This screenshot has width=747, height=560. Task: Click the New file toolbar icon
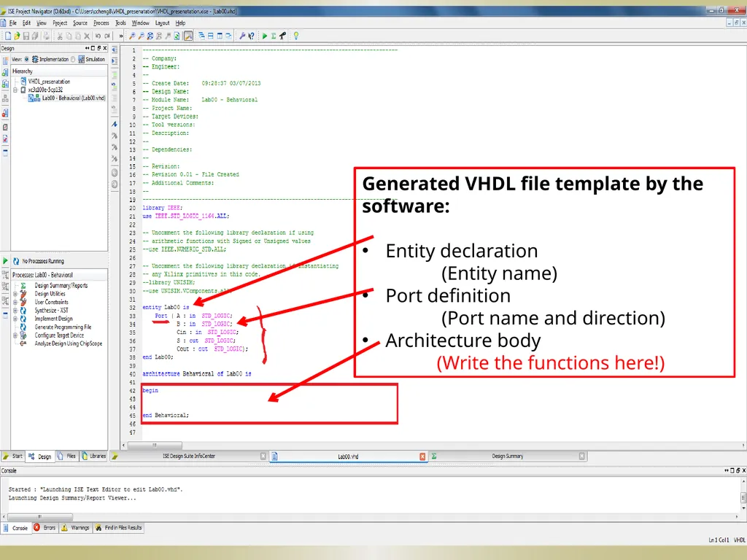(x=7, y=36)
